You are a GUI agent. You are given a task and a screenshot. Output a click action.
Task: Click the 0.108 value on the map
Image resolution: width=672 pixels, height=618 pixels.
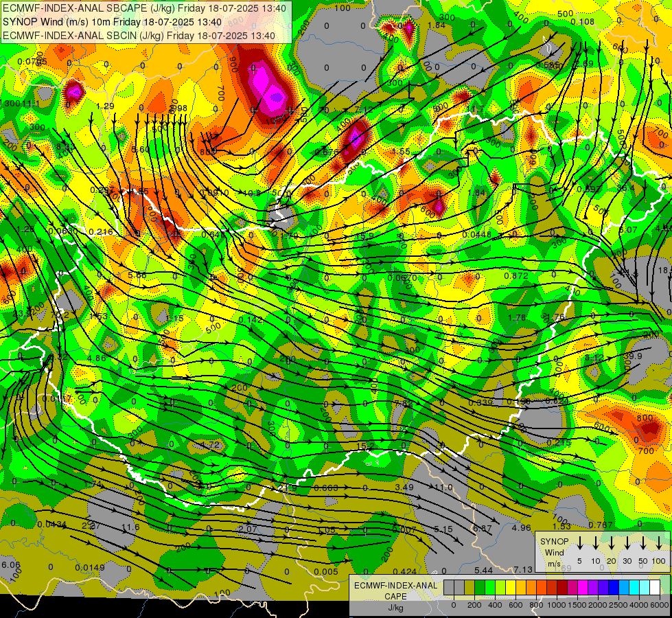tap(583, 22)
